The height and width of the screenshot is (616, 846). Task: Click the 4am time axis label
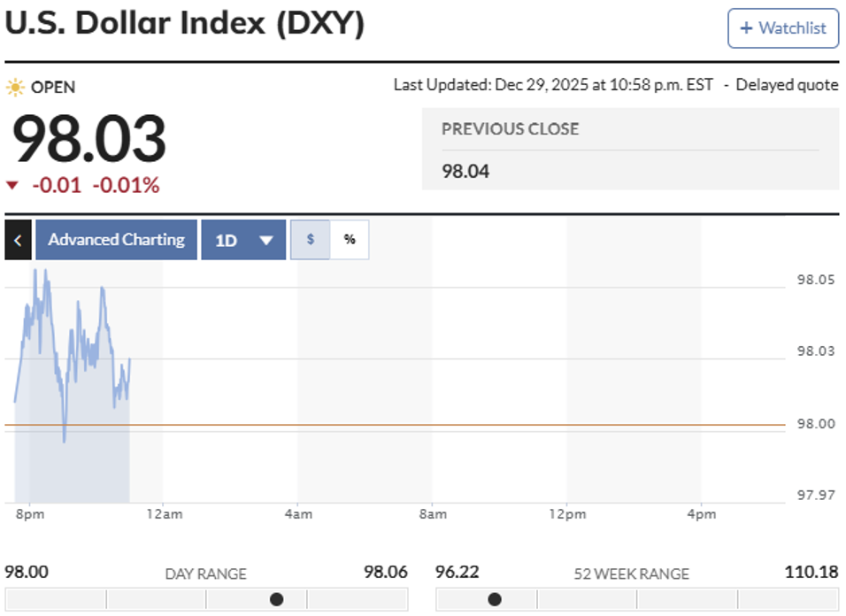point(298,514)
